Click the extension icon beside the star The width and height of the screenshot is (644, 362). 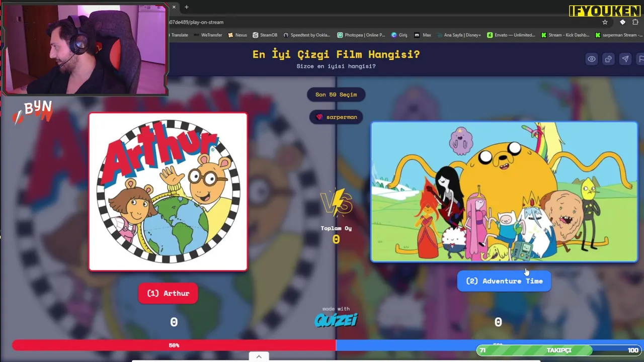coord(622,22)
